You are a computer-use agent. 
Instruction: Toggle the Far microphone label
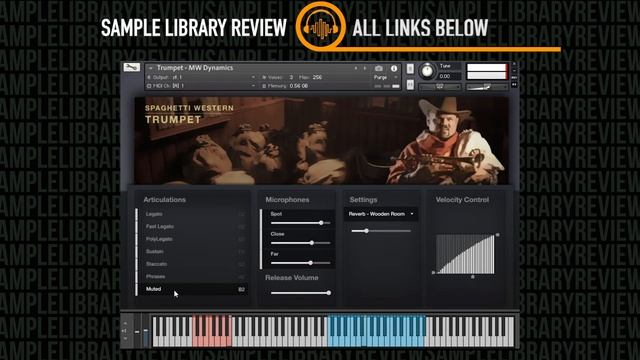pyautogui.click(x=274, y=254)
